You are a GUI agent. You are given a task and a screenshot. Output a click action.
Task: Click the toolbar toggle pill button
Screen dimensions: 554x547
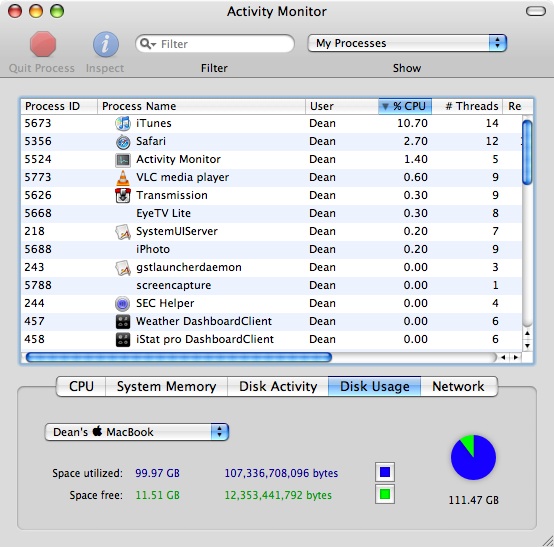click(536, 11)
